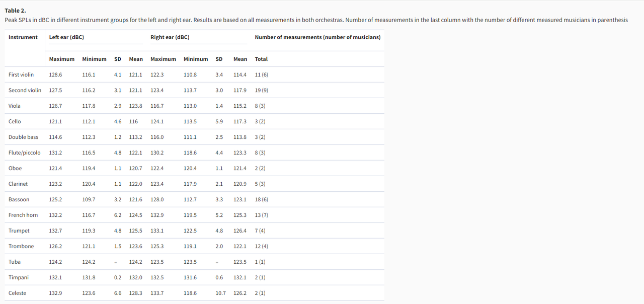This screenshot has width=644, height=304.
Task: Click French horn left ear SD 6.2
Action: tap(118, 215)
